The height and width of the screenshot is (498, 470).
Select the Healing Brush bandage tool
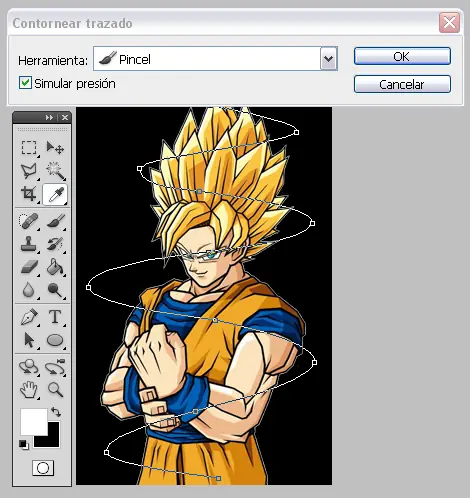(x=29, y=221)
